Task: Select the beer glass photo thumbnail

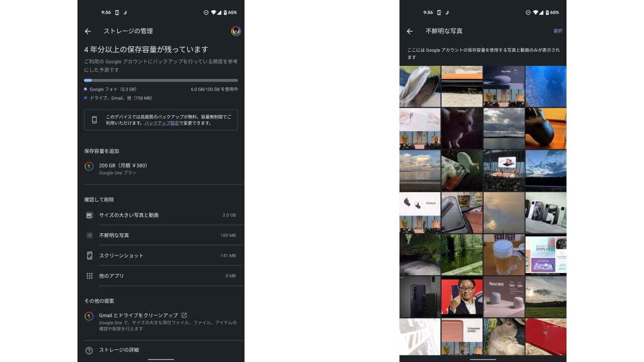Action: (x=504, y=254)
